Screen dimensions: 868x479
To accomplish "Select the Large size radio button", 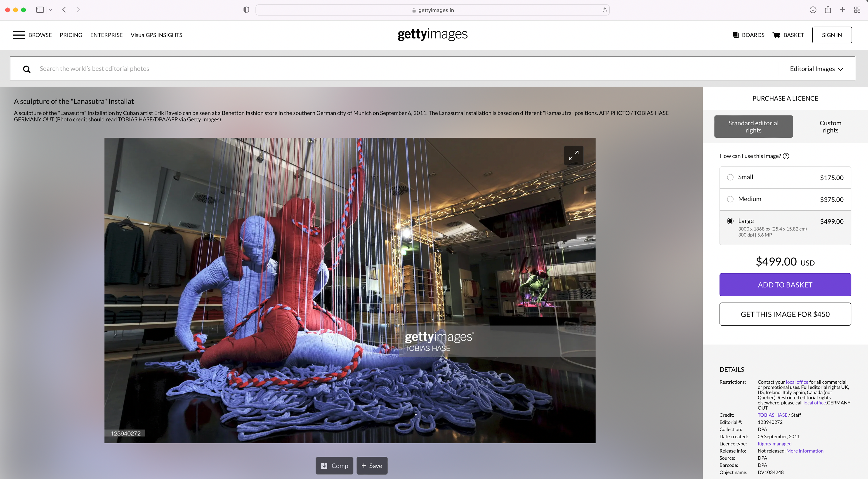I will point(730,221).
